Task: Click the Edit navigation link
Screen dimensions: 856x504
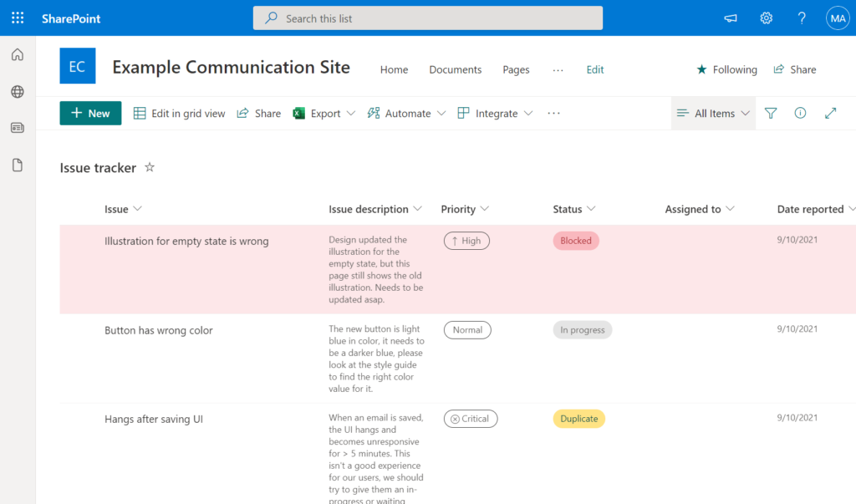Action: [x=595, y=69]
